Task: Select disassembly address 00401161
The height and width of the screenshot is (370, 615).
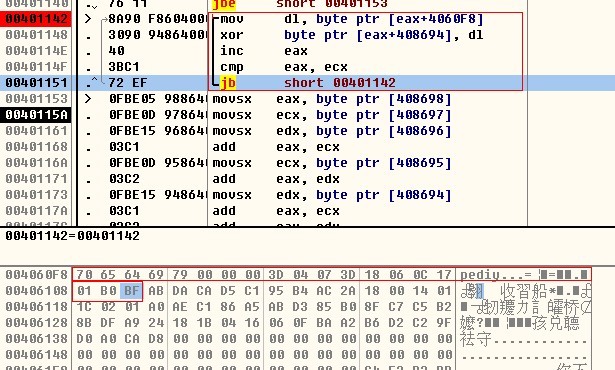Action: pyautogui.click(x=36, y=131)
